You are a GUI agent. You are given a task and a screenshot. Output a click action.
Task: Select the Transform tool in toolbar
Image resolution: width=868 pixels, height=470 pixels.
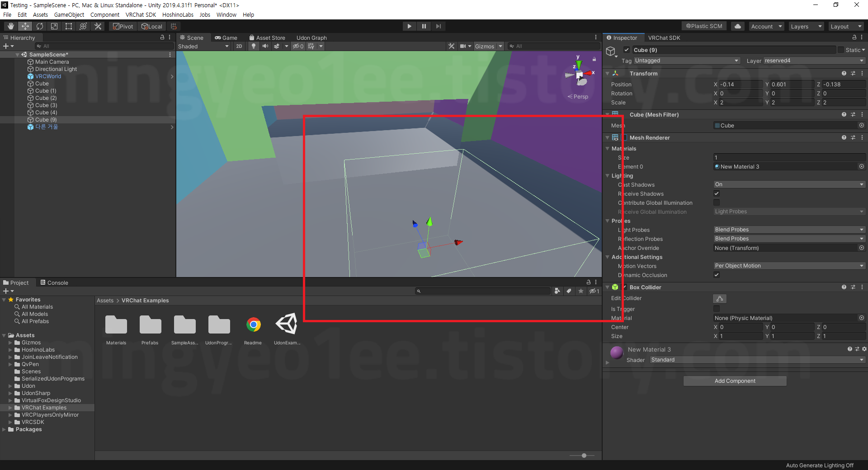(83, 26)
